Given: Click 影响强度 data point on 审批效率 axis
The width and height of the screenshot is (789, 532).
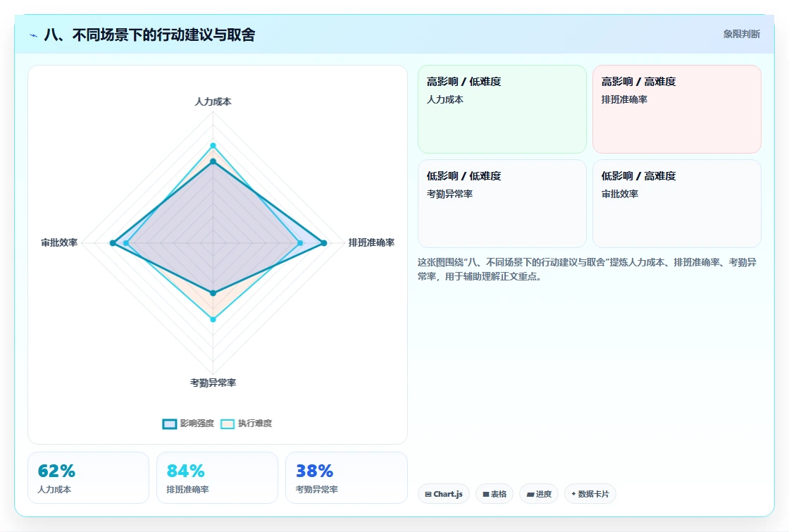Looking at the screenshot, I should coord(113,243).
